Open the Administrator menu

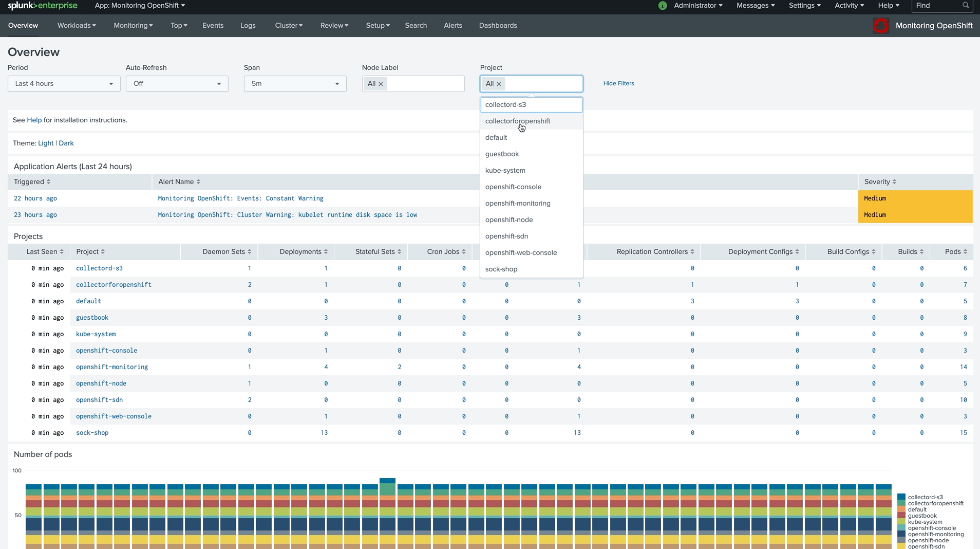[698, 6]
